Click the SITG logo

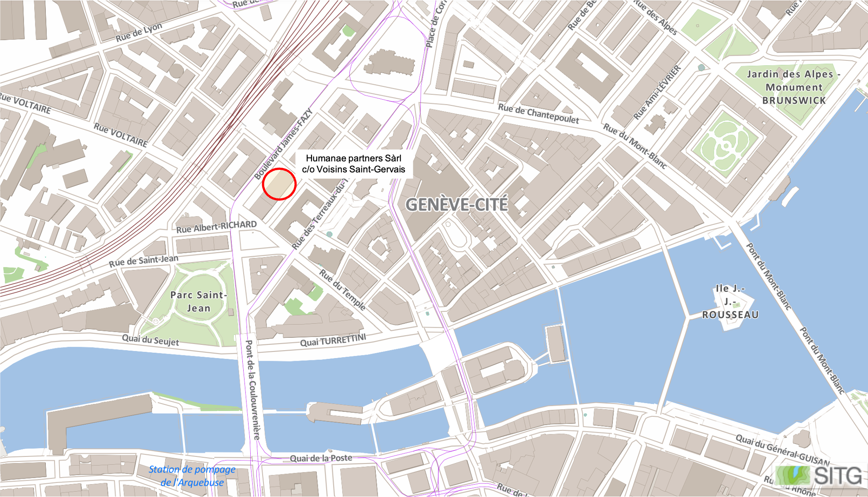[819, 476]
